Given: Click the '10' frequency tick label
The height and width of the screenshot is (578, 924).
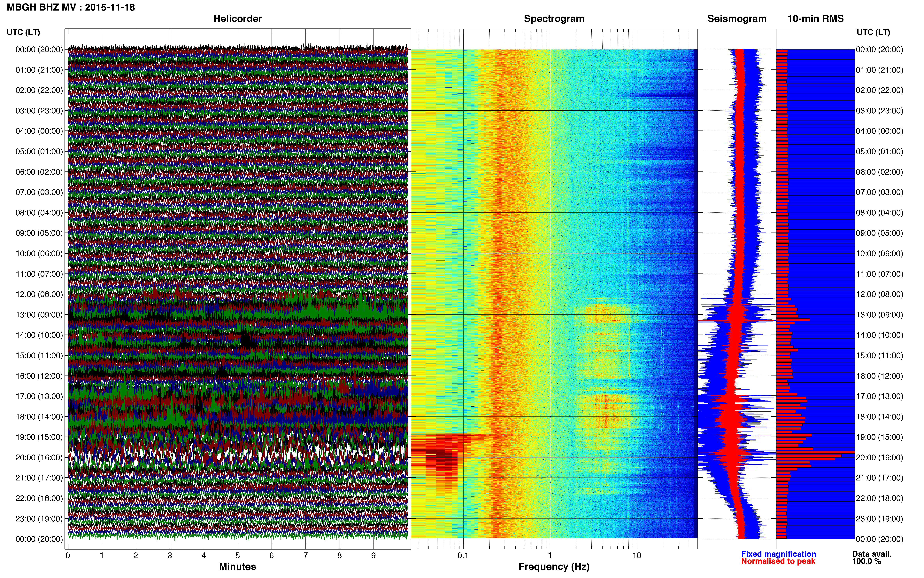Looking at the screenshot, I should pyautogui.click(x=637, y=555).
